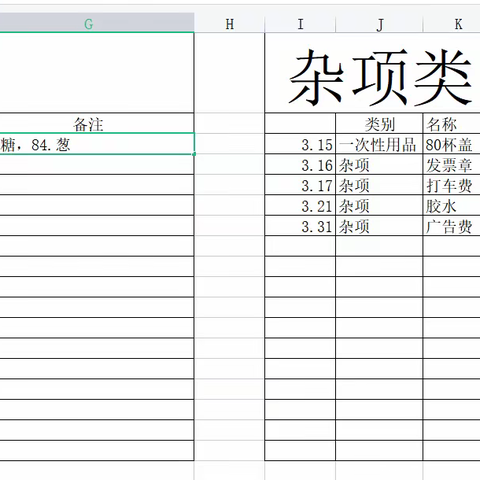Select the cell with date 3.21
Image resolution: width=480 pixels, height=480 pixels.
pos(300,205)
